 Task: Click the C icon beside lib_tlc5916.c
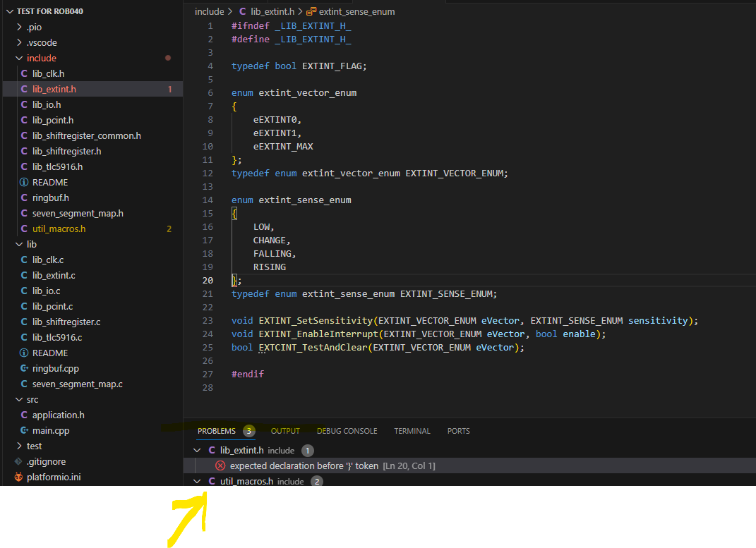[x=24, y=338]
